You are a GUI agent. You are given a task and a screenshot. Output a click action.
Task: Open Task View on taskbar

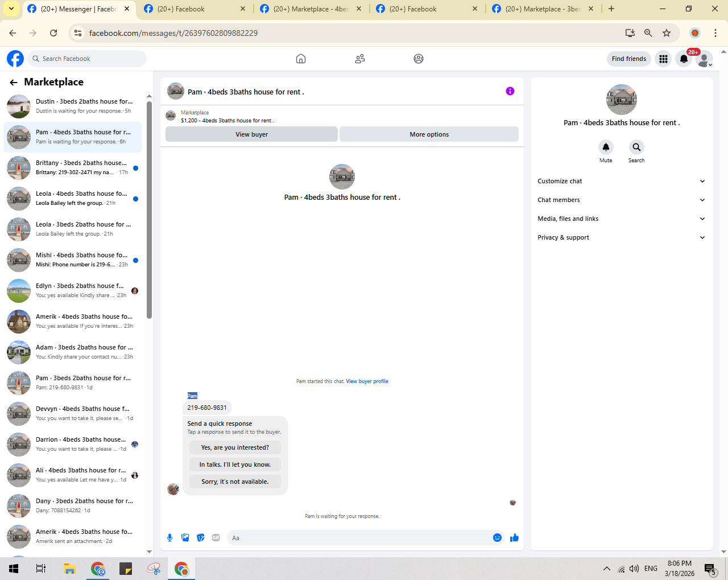click(x=41, y=569)
